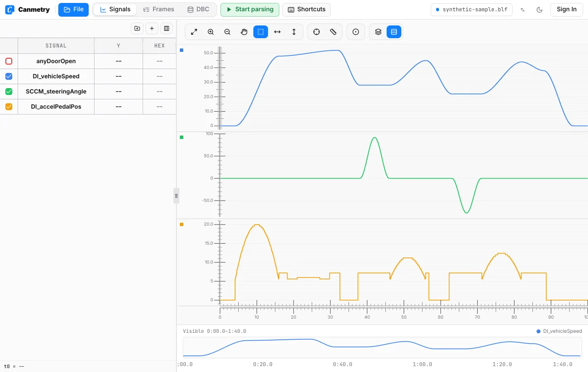
Task: Open the language translation selector
Action: 523,9
